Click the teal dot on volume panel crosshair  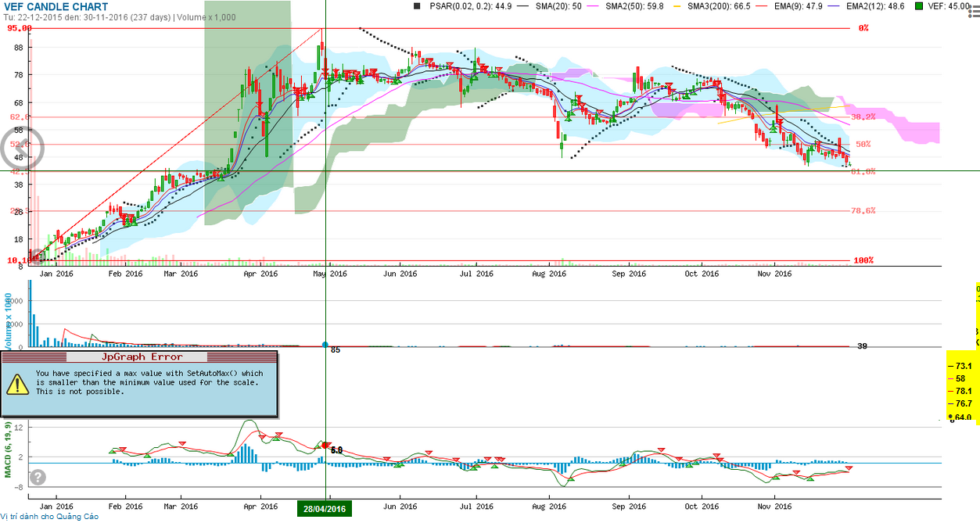[x=325, y=345]
